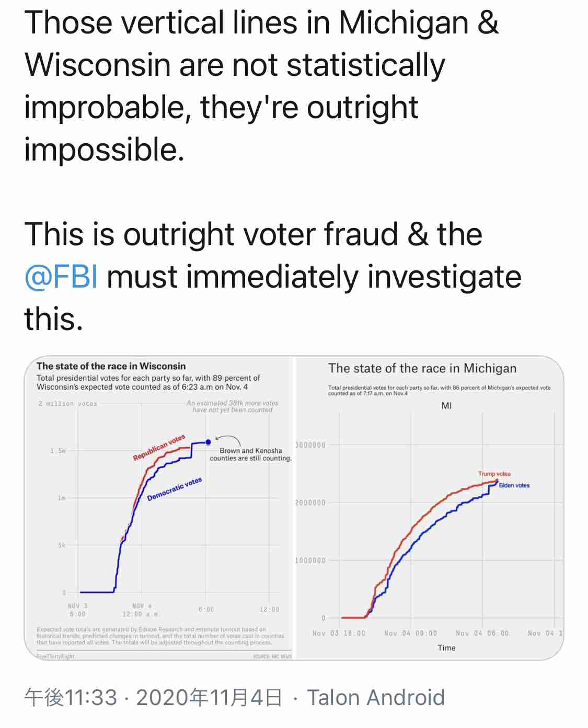Click the MI subtitle above Michigan plot
The width and height of the screenshot is (588, 728).
coord(446,406)
